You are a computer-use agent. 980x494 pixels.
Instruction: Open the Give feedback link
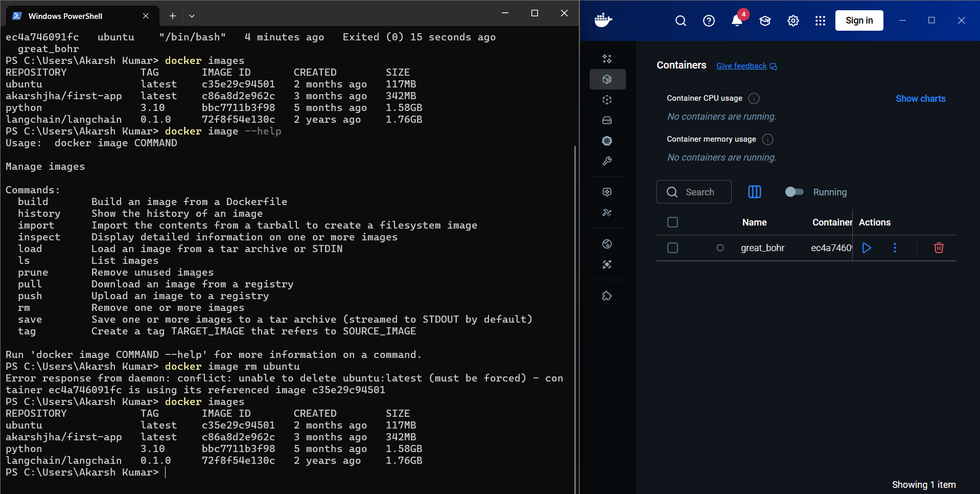pyautogui.click(x=741, y=65)
